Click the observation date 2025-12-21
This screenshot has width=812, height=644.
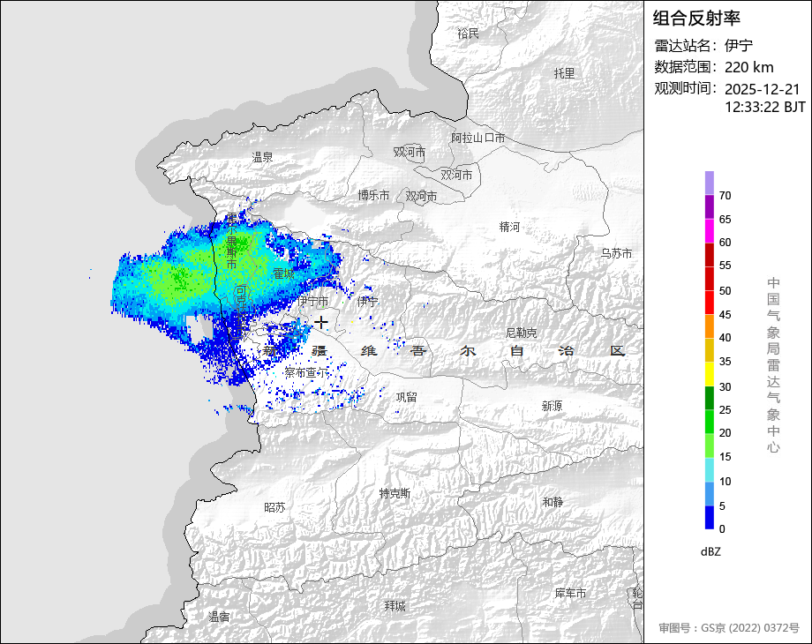tap(763, 89)
